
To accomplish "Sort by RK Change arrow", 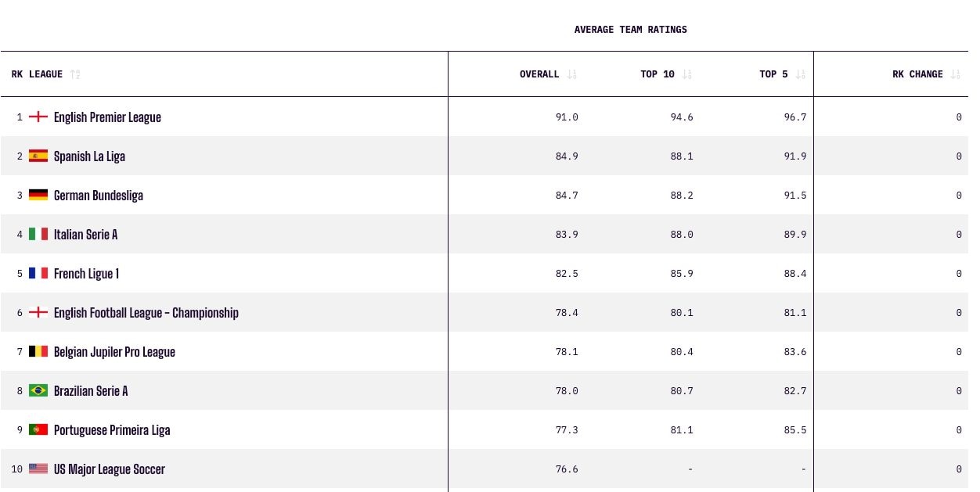I will coord(955,74).
